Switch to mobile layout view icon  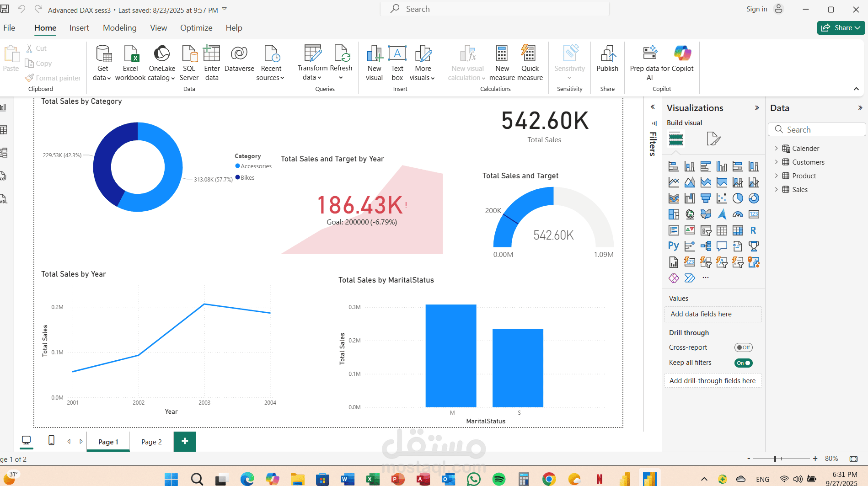(x=51, y=440)
